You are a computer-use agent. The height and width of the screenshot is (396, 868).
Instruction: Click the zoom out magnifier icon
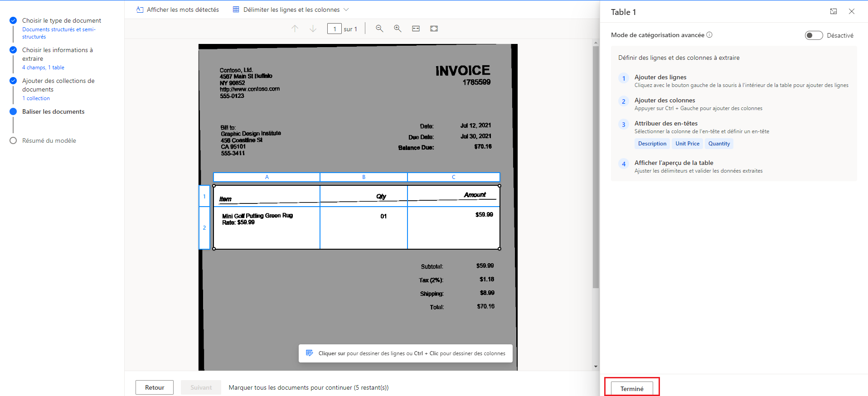(x=379, y=29)
